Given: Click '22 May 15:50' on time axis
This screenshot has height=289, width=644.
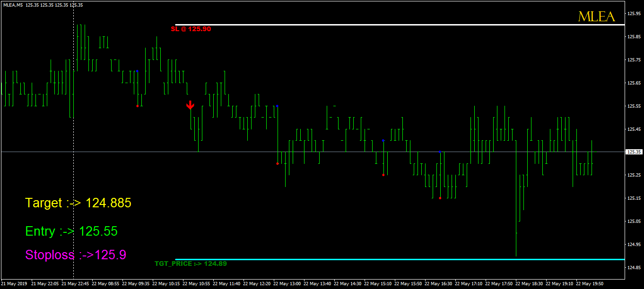Looking at the screenshot, I should [x=408, y=284].
